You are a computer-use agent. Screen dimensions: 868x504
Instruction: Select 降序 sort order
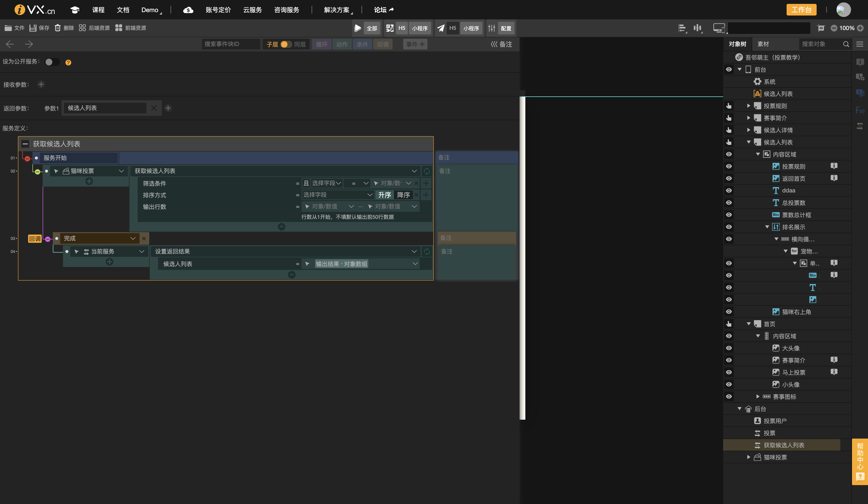point(403,195)
